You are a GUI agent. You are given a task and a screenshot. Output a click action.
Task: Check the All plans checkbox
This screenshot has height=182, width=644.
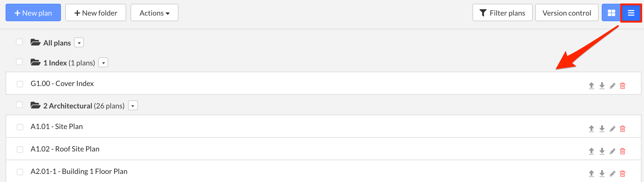tap(19, 42)
